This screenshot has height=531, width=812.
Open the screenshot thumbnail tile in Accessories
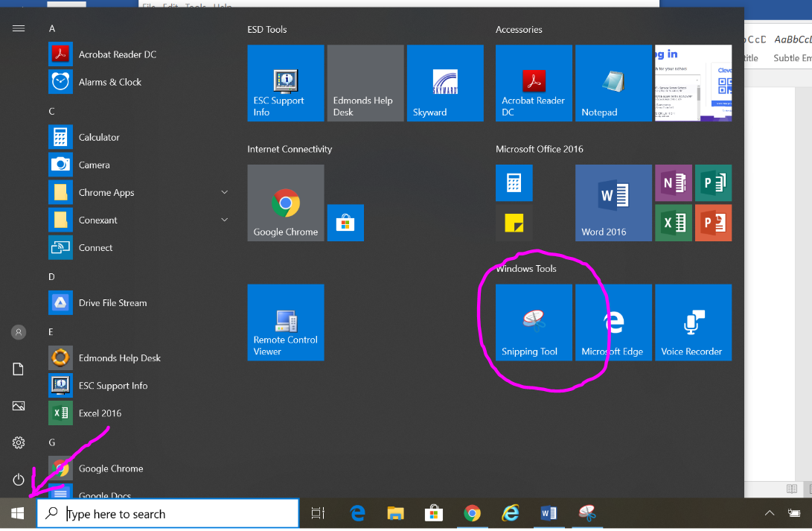pos(694,83)
